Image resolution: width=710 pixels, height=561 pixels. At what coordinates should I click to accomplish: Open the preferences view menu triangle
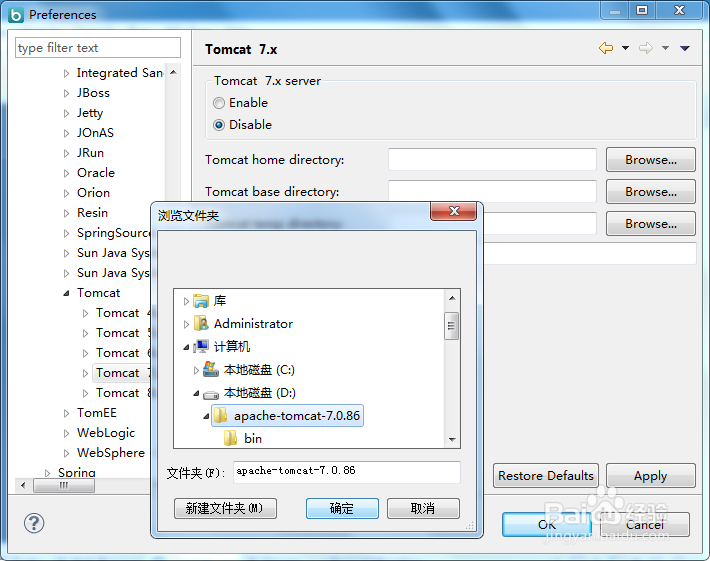(x=685, y=48)
